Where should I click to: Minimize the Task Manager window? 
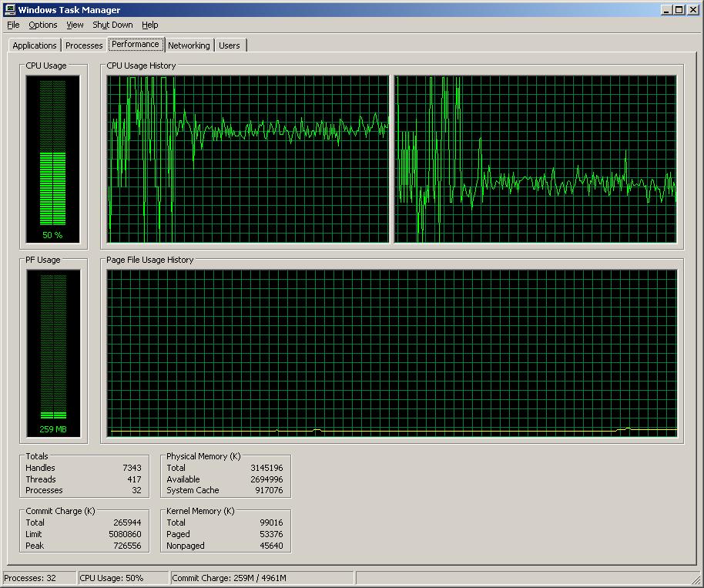point(666,9)
